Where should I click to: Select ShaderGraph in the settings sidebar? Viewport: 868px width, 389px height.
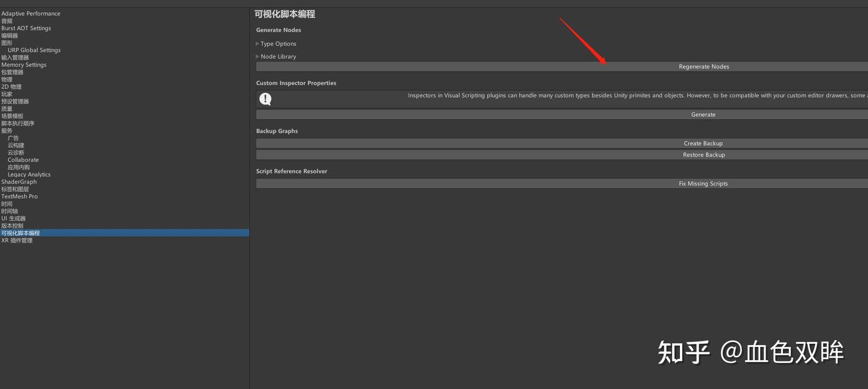pos(19,181)
